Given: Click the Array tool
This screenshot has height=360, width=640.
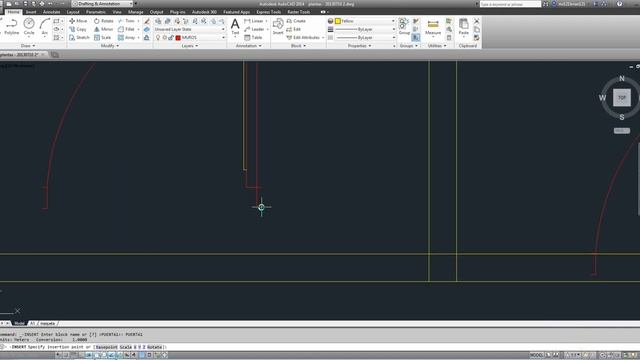Looking at the screenshot, I should 127,38.
